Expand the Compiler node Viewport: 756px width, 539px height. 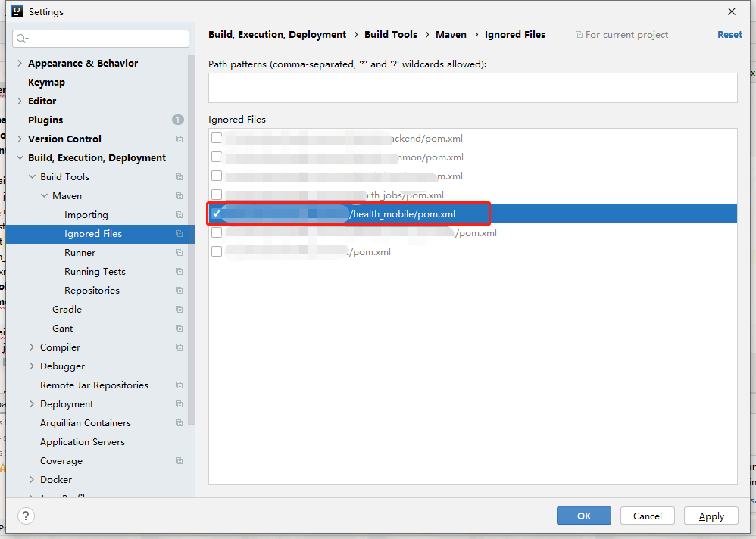[x=32, y=347]
